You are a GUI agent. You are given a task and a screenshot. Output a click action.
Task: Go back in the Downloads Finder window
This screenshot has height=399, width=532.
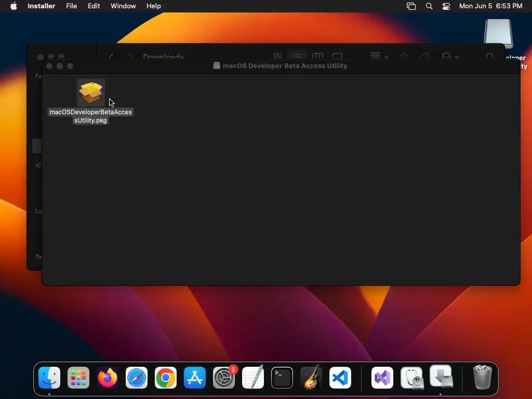click(x=111, y=56)
